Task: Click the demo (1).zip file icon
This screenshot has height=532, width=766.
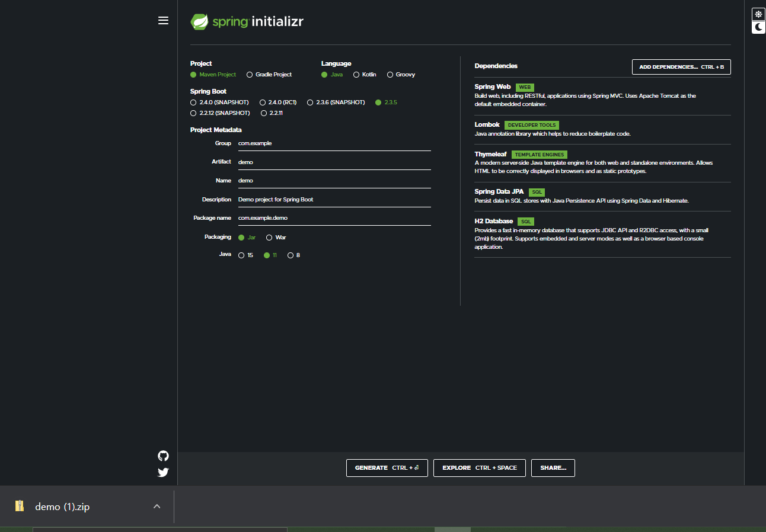Action: pyautogui.click(x=20, y=506)
